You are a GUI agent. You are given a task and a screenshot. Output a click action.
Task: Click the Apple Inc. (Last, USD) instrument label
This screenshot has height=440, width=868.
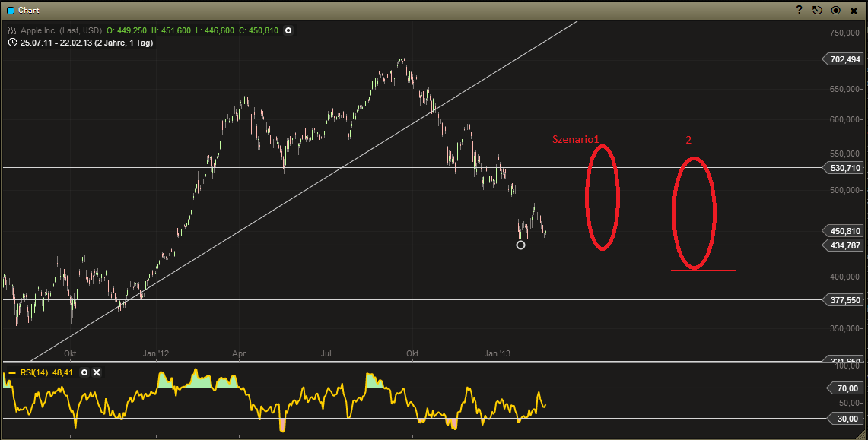[61, 30]
